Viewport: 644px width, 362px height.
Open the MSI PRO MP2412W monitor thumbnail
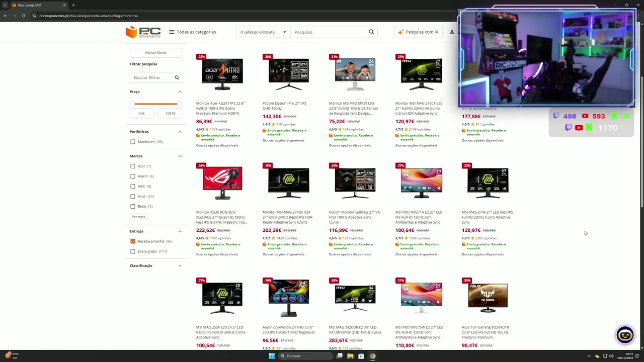(355, 74)
